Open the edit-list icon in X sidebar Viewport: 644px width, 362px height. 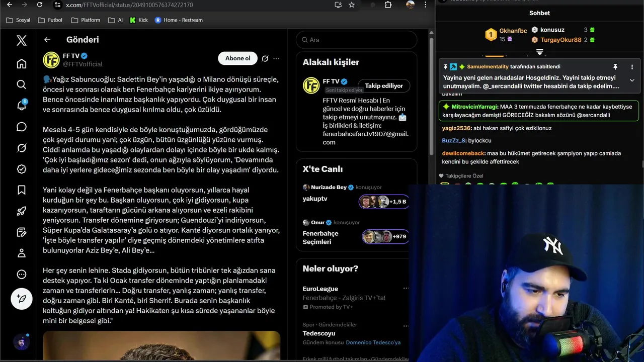pos(21,232)
